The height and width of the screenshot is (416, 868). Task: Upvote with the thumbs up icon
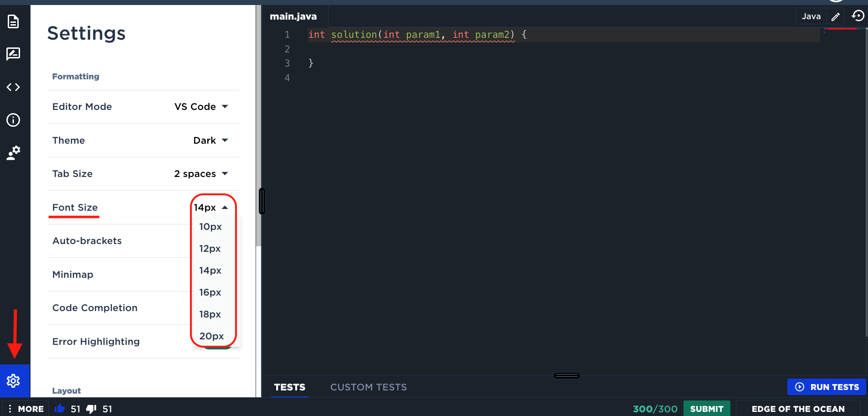tap(60, 409)
